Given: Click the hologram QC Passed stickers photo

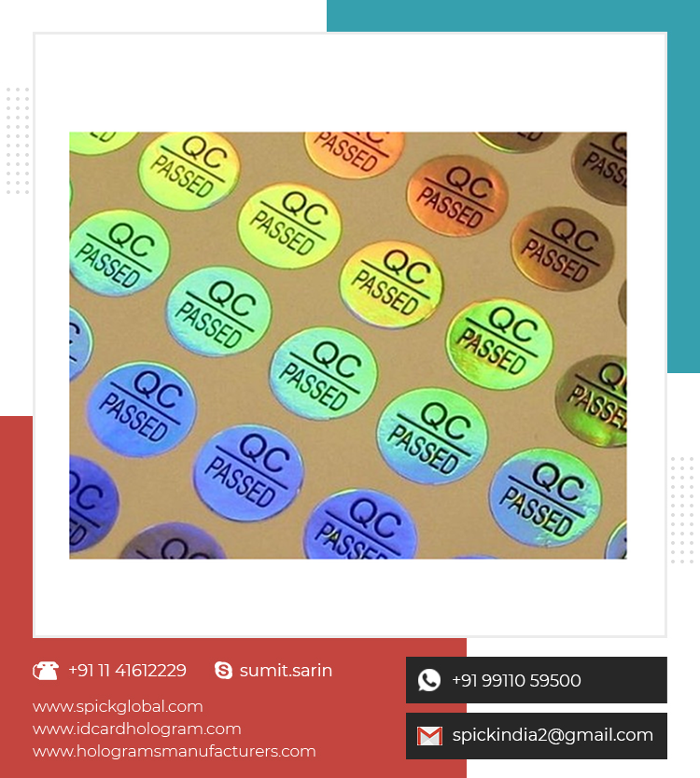Looking at the screenshot, I should (348, 345).
